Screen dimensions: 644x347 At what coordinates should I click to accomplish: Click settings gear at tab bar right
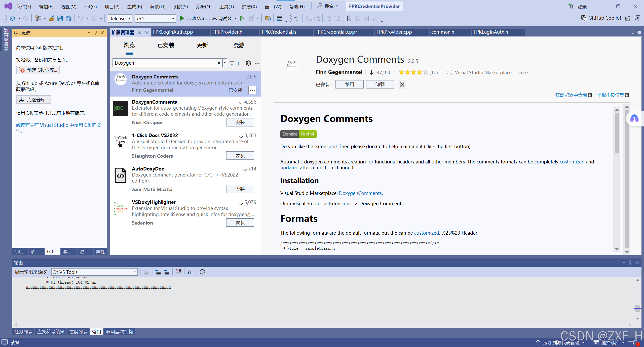click(x=639, y=33)
